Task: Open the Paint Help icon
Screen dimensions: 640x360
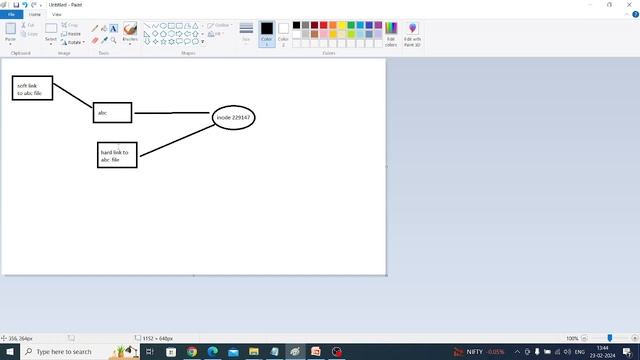Action: click(635, 14)
